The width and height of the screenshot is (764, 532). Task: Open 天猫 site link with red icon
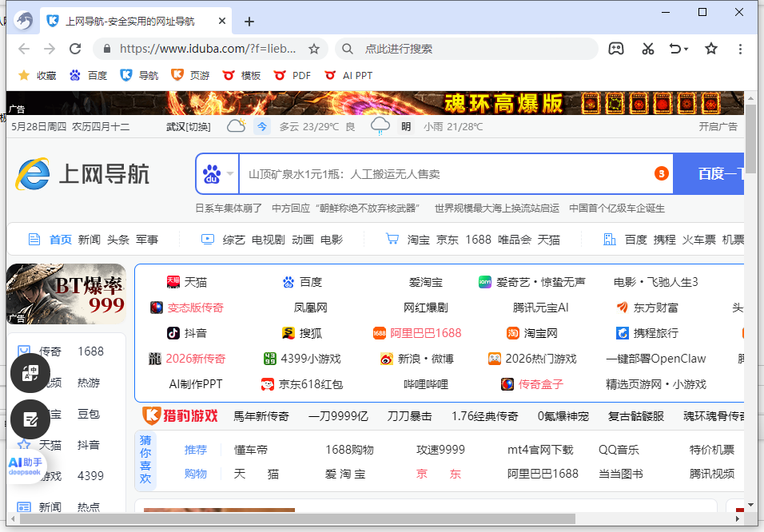(187, 282)
